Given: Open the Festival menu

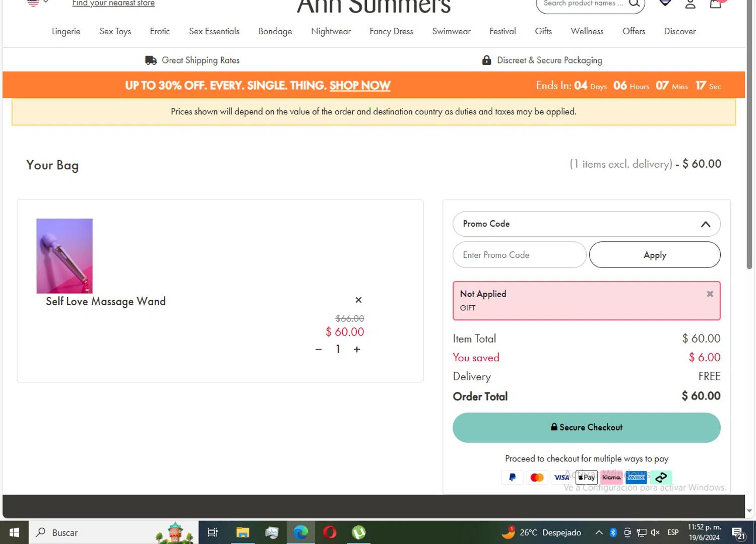Looking at the screenshot, I should click(x=502, y=31).
